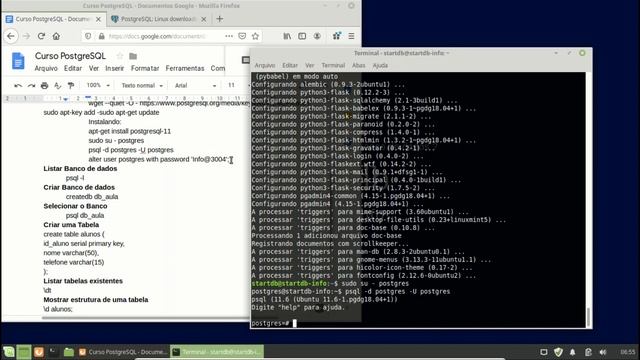
Task: Open zoom level 100% dropdown
Action: click(98, 85)
